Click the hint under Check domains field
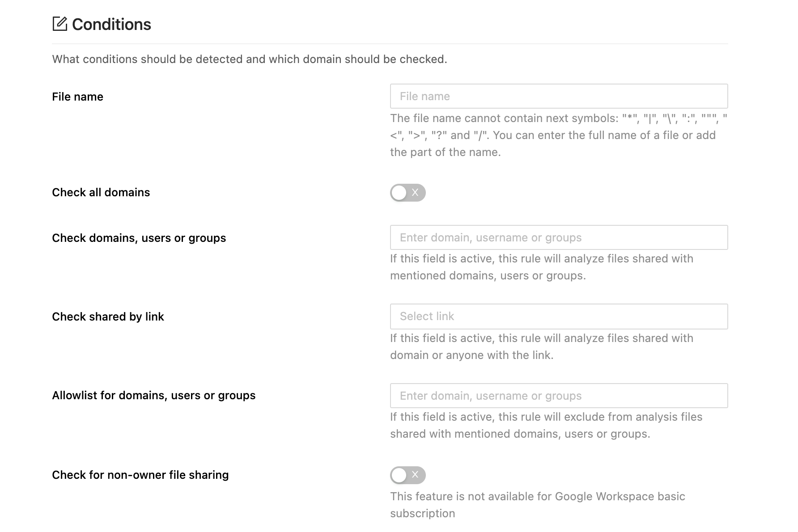 coord(541,267)
